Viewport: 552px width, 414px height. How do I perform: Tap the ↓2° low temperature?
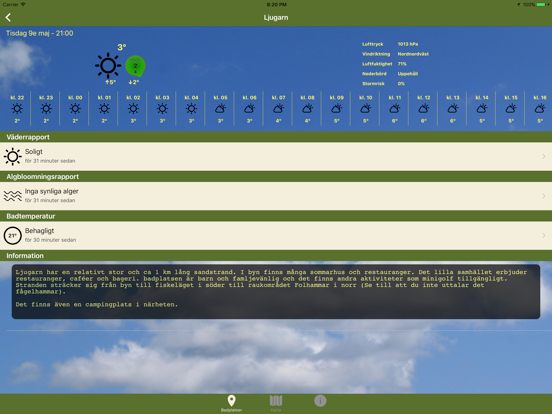(x=134, y=82)
